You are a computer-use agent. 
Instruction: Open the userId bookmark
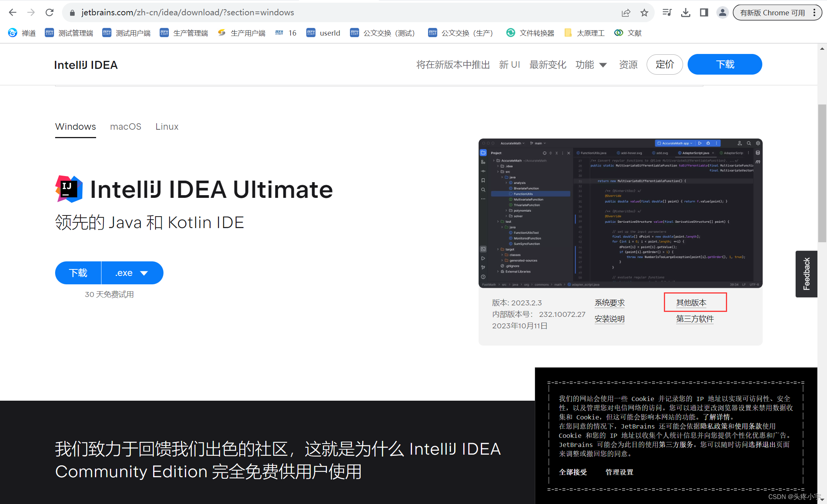coord(323,33)
